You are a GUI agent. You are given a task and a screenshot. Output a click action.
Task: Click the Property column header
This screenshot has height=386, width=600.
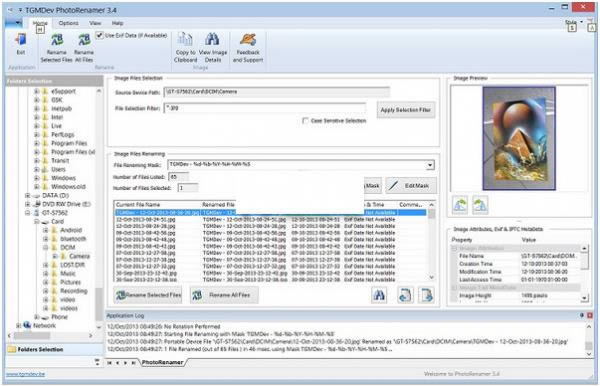click(461, 240)
